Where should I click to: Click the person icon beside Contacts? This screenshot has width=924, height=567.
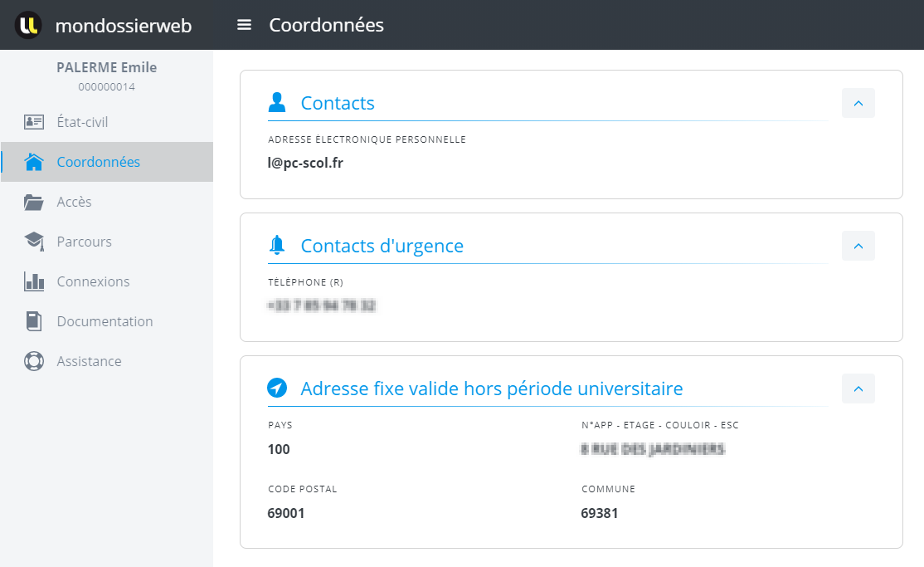(277, 103)
